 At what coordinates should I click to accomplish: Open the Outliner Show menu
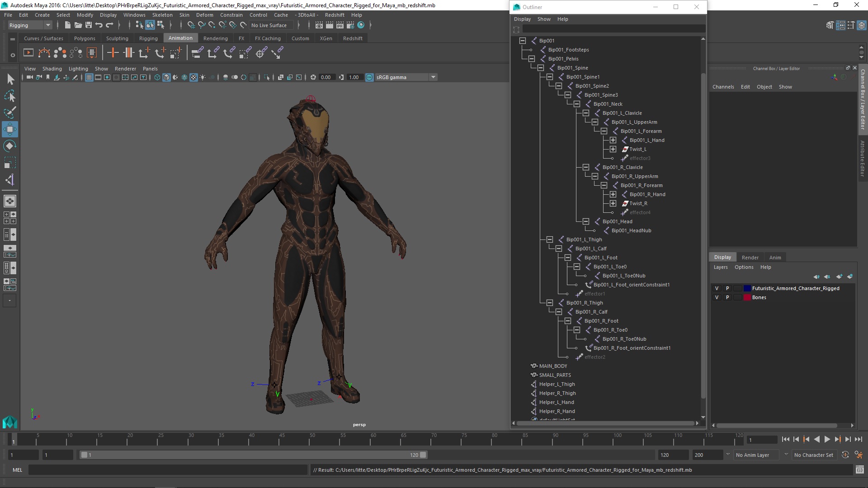[x=544, y=19]
